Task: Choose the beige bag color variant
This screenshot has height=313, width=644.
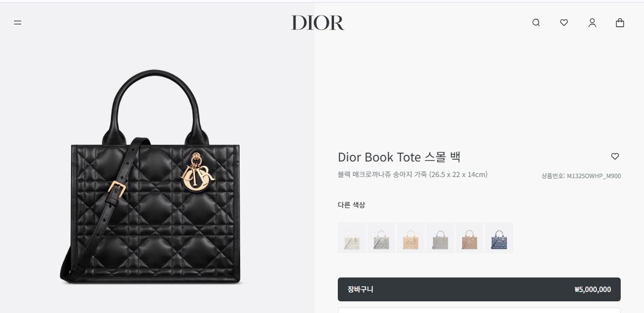Action: point(410,238)
